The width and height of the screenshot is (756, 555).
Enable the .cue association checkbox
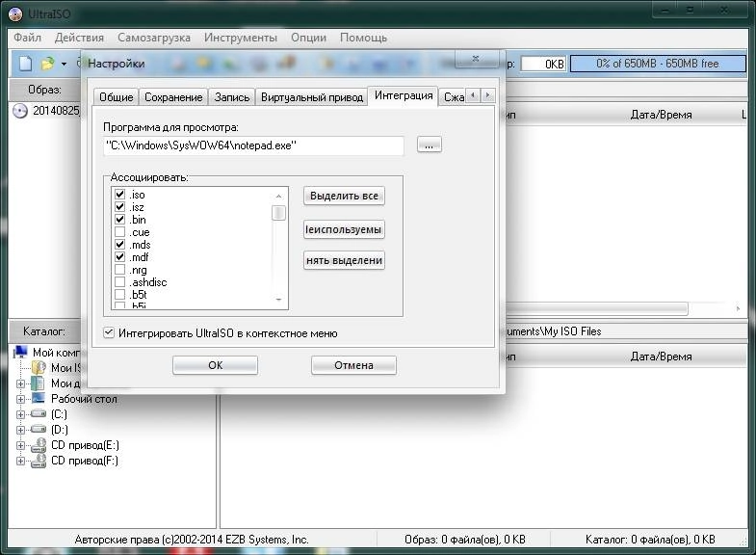[119, 232]
